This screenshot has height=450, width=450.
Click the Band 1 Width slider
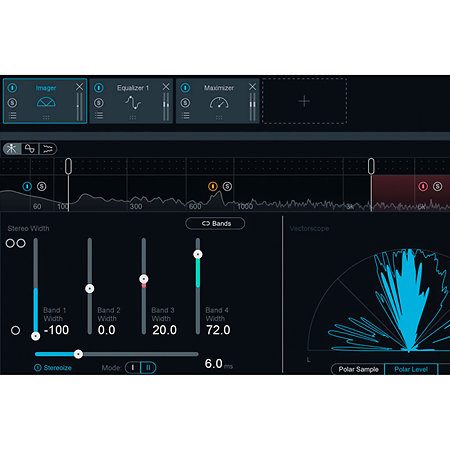(x=36, y=288)
